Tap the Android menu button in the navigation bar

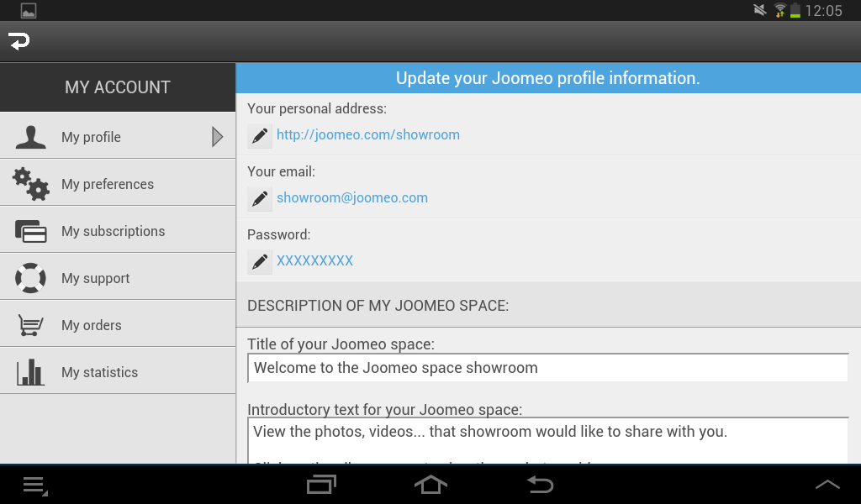(x=35, y=486)
